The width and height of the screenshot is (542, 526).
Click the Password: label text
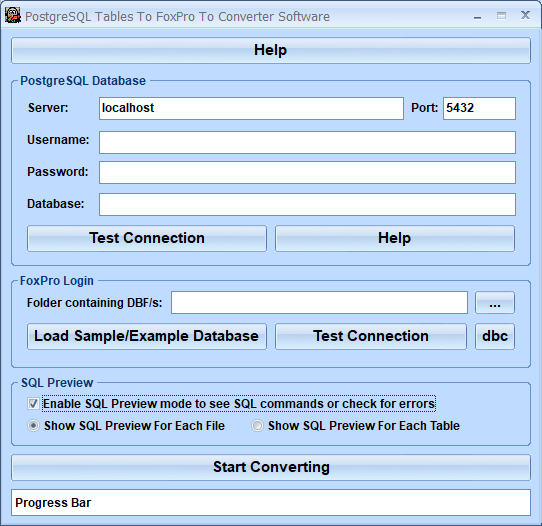coord(58,172)
